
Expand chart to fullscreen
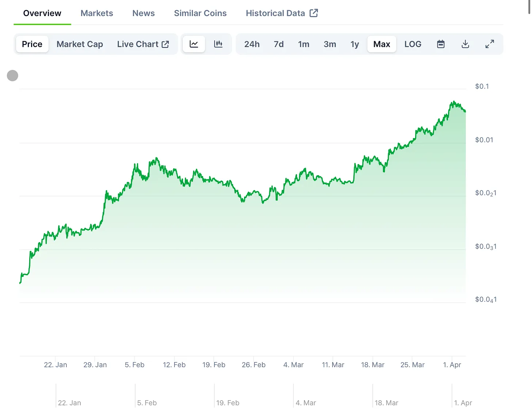click(x=490, y=44)
